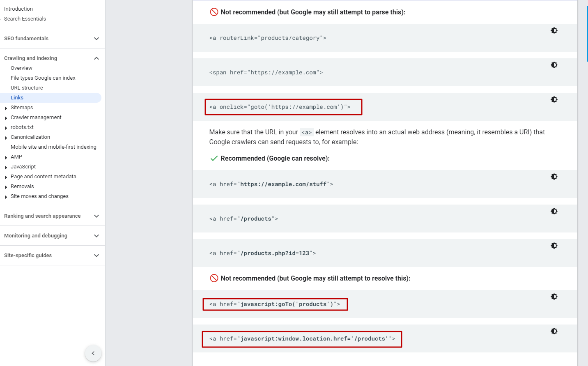Toggle dark theme on span href code block
The height and width of the screenshot is (366, 588).
pyautogui.click(x=554, y=65)
